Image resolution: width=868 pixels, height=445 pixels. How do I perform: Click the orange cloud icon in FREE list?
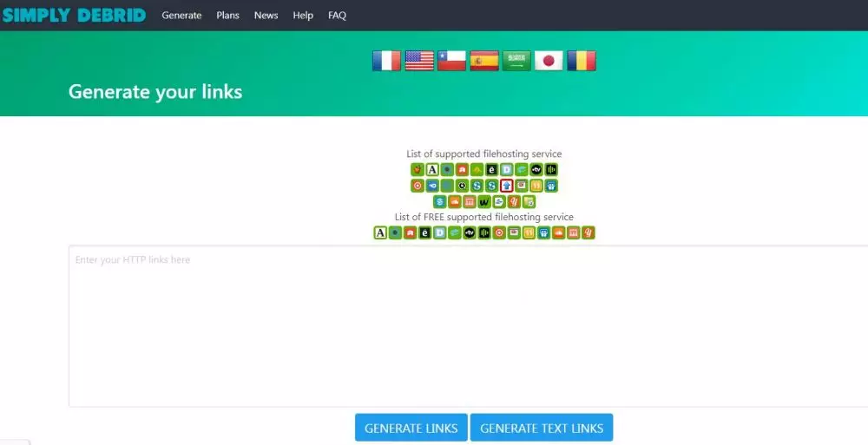pos(558,232)
